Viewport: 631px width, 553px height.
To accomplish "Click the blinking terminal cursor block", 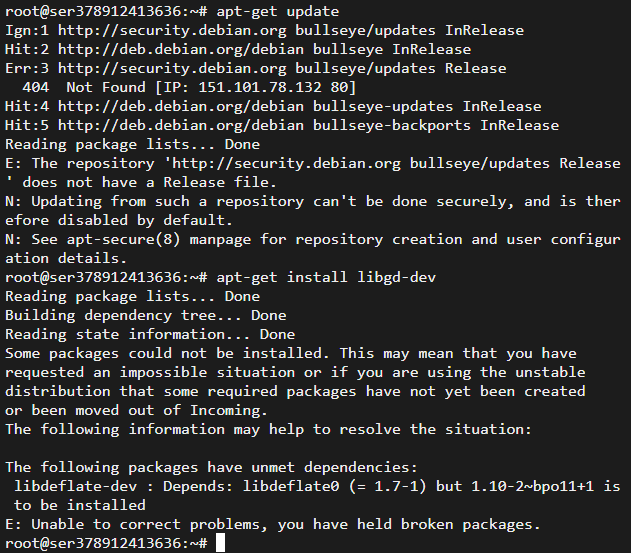I will (220, 543).
